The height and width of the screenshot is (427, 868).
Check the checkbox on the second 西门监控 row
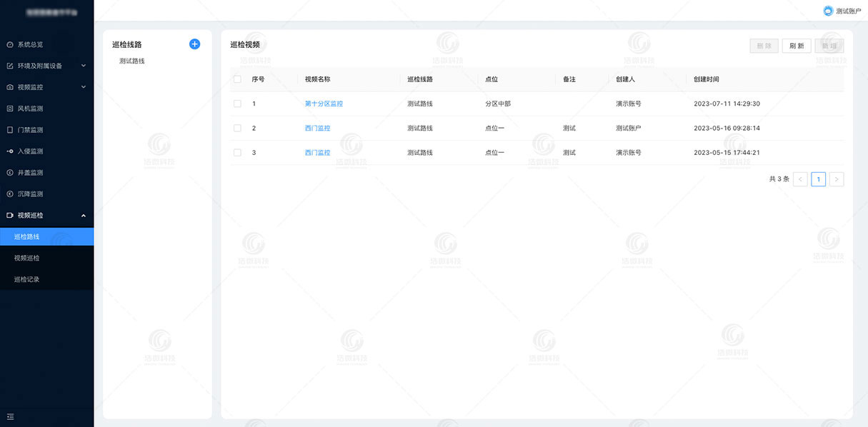[237, 152]
